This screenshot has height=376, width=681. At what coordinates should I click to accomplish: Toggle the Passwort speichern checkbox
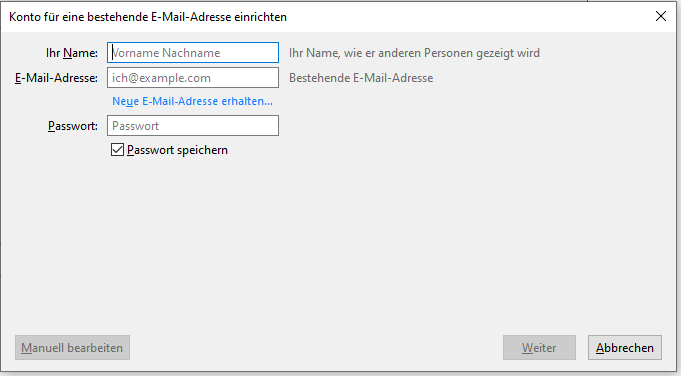pos(117,150)
